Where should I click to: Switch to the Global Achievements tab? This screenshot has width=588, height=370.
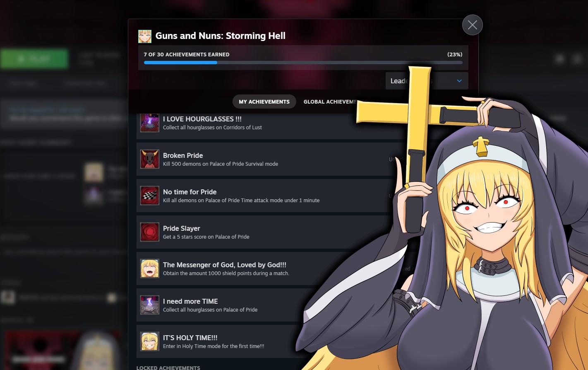pyautogui.click(x=329, y=102)
